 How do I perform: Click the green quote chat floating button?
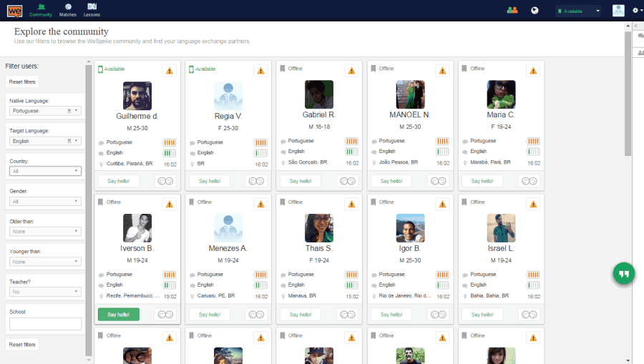[x=623, y=273]
